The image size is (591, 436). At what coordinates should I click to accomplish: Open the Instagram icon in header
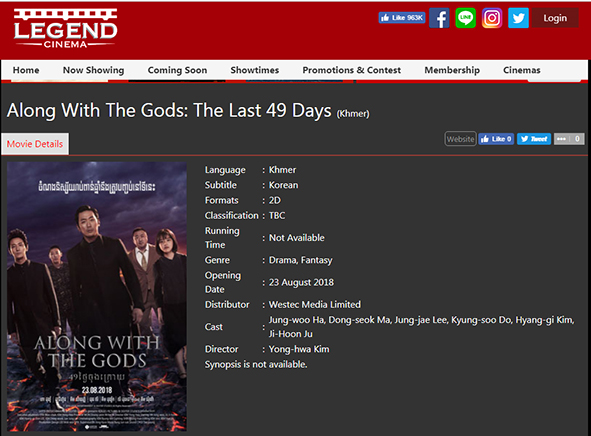(492, 18)
